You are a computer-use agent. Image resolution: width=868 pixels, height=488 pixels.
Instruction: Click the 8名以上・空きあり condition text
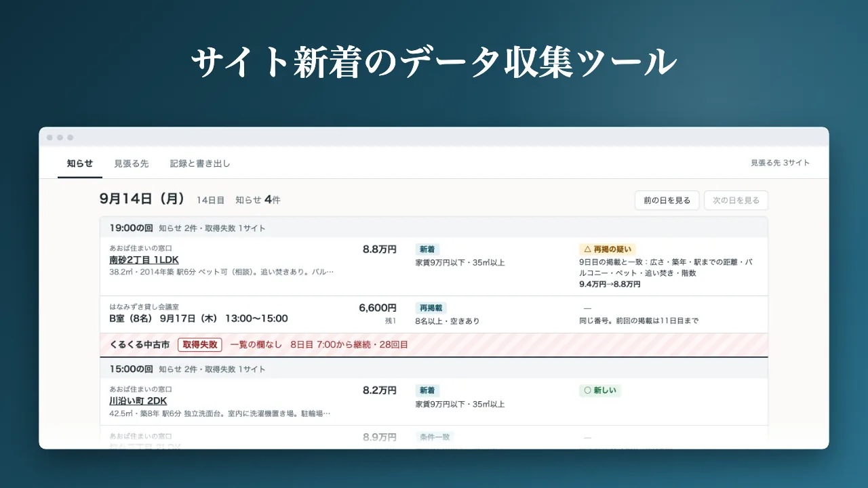448,321
